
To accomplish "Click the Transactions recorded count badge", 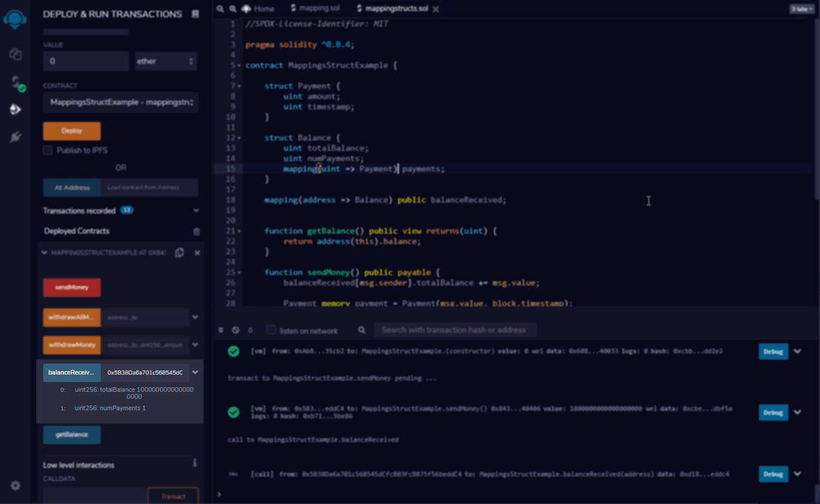I will click(x=127, y=210).
